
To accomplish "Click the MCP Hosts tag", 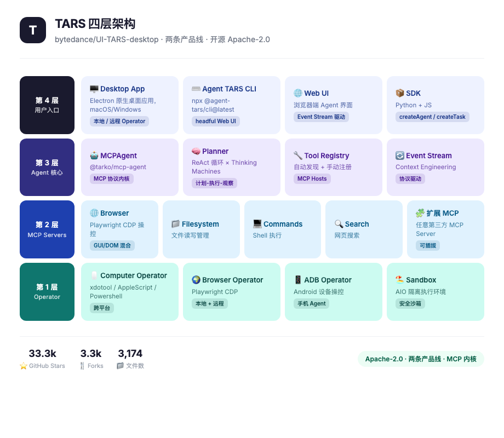I will coord(312,179).
